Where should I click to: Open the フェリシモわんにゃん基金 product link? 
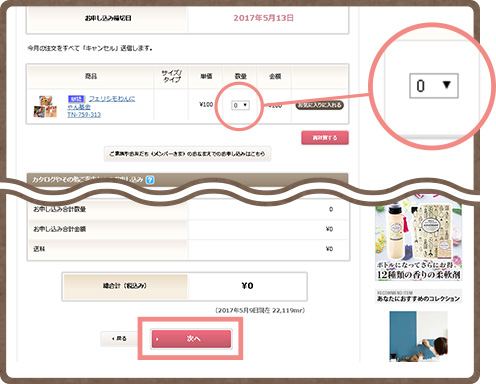click(101, 103)
